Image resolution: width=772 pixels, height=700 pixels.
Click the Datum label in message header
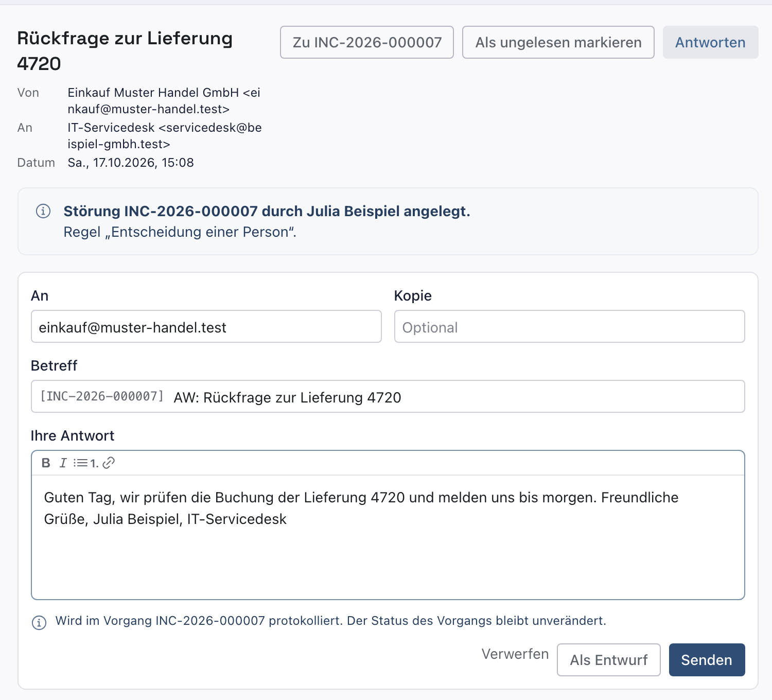tap(36, 163)
